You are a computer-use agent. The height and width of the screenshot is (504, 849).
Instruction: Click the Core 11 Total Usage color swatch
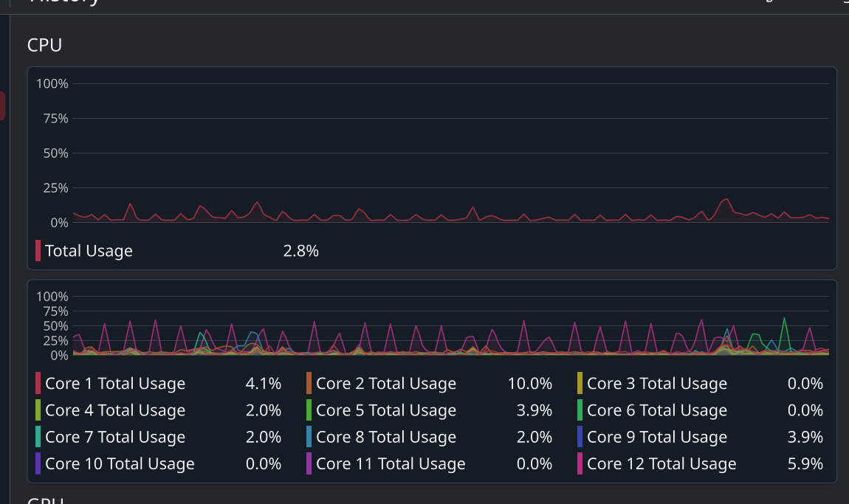point(309,464)
